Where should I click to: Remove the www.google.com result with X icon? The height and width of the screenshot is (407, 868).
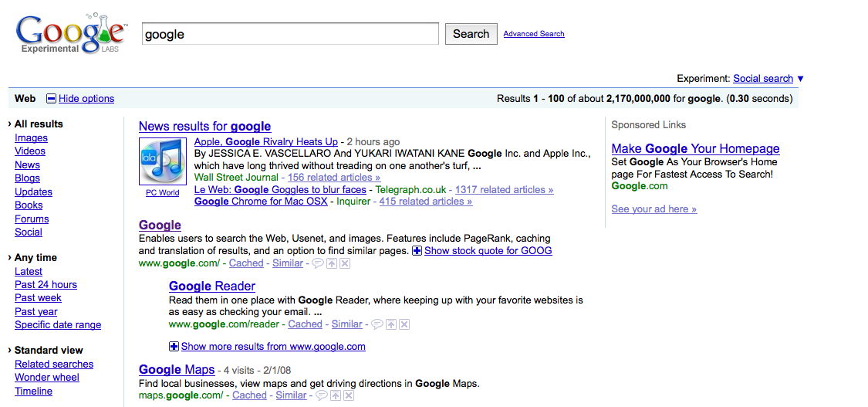coord(345,263)
